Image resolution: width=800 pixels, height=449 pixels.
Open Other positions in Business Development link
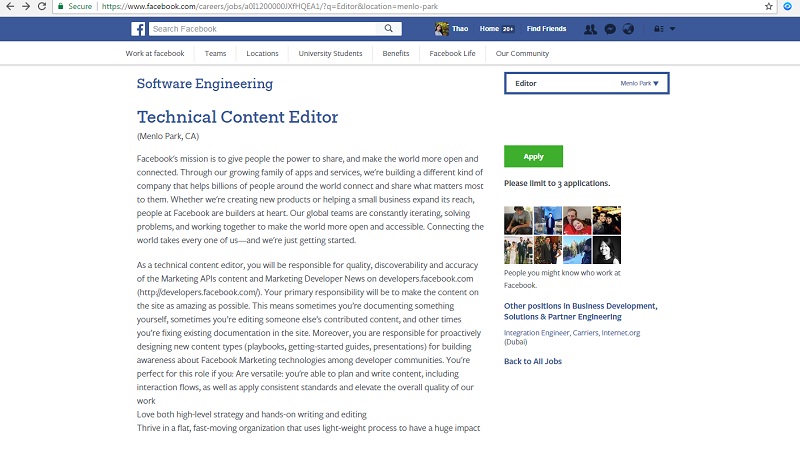(x=581, y=311)
